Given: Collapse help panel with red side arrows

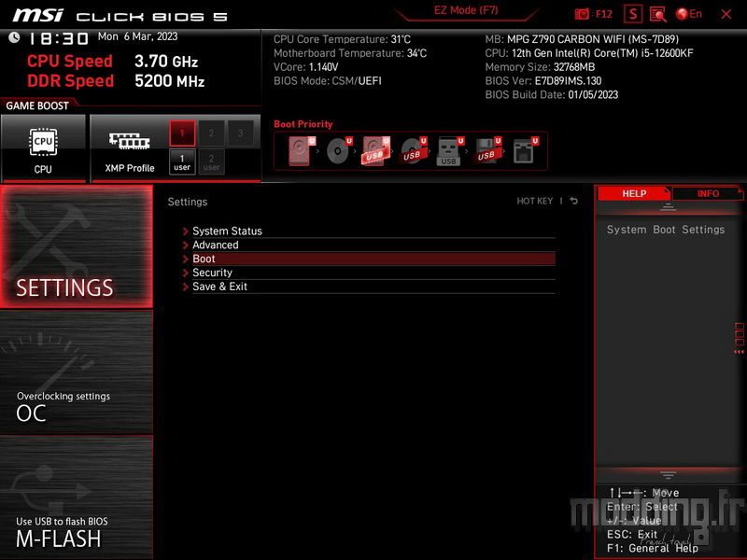Looking at the screenshot, I should 739,352.
